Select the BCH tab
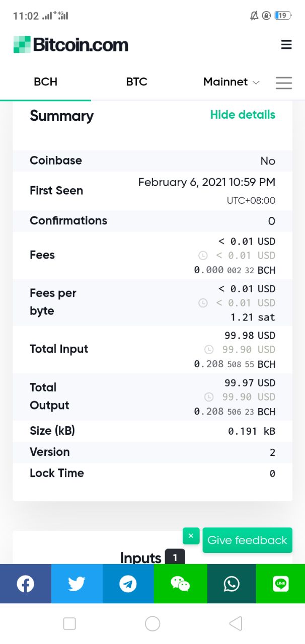 point(45,82)
